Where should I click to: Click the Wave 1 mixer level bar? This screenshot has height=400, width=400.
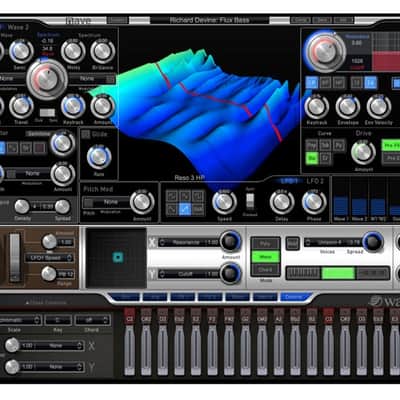click(x=340, y=206)
